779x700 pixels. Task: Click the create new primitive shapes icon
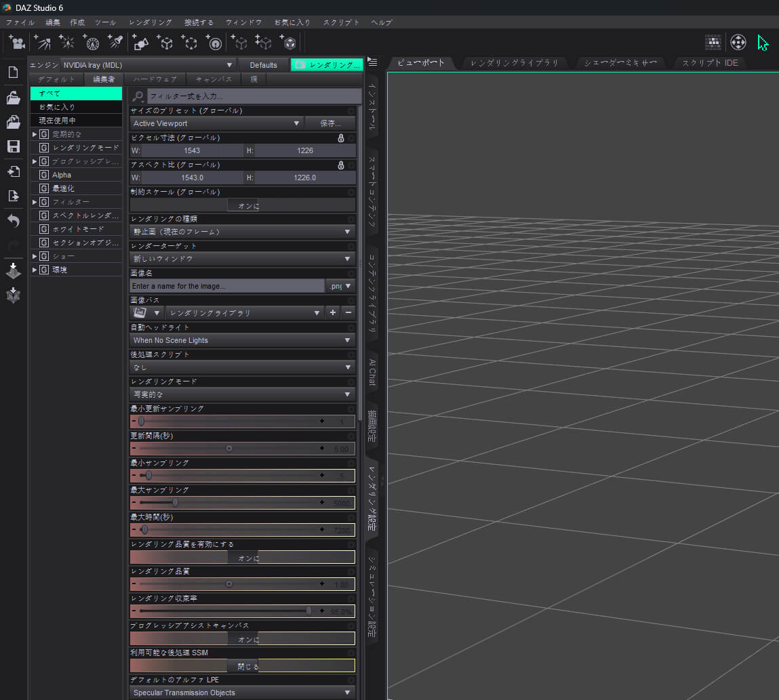140,43
